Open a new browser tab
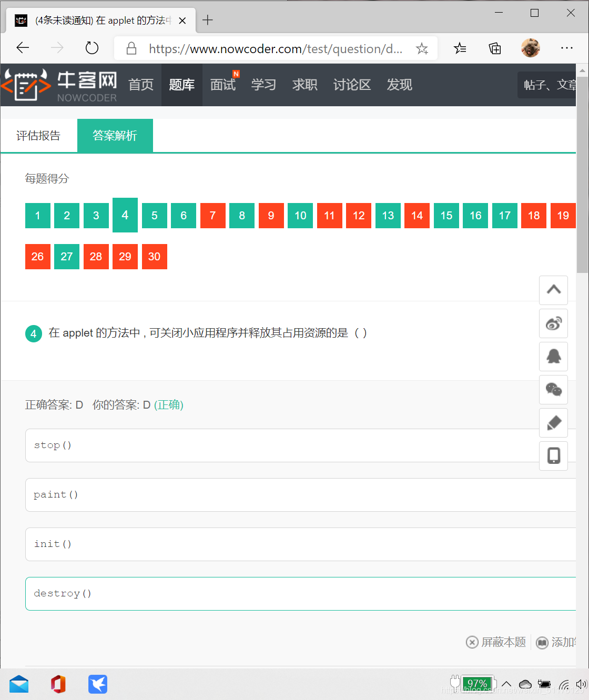 (208, 20)
